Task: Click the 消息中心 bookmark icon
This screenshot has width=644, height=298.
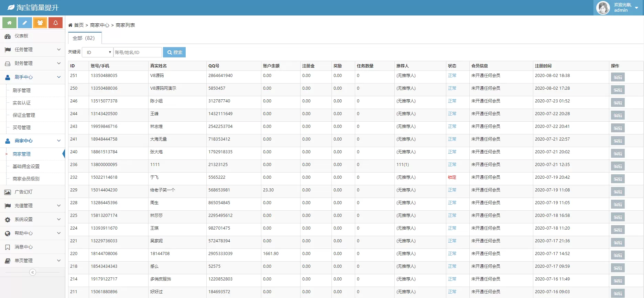Action: [x=8, y=247]
